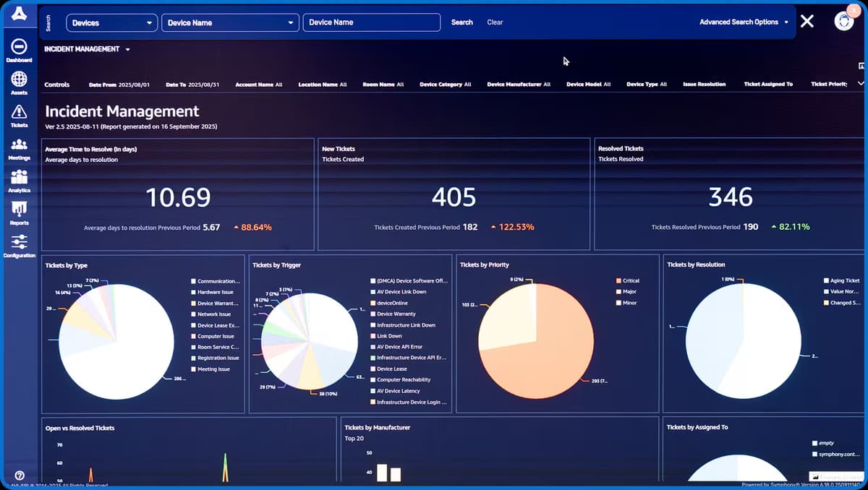Go to Tickets warning icon
Image resolution: width=868 pixels, height=490 pixels.
(x=19, y=111)
